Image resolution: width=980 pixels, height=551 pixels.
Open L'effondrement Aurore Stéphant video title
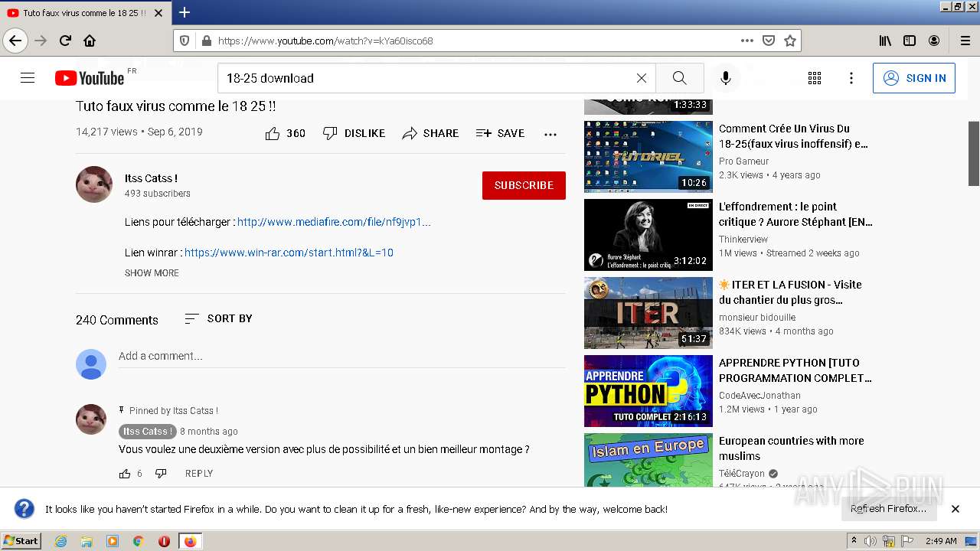(x=795, y=214)
